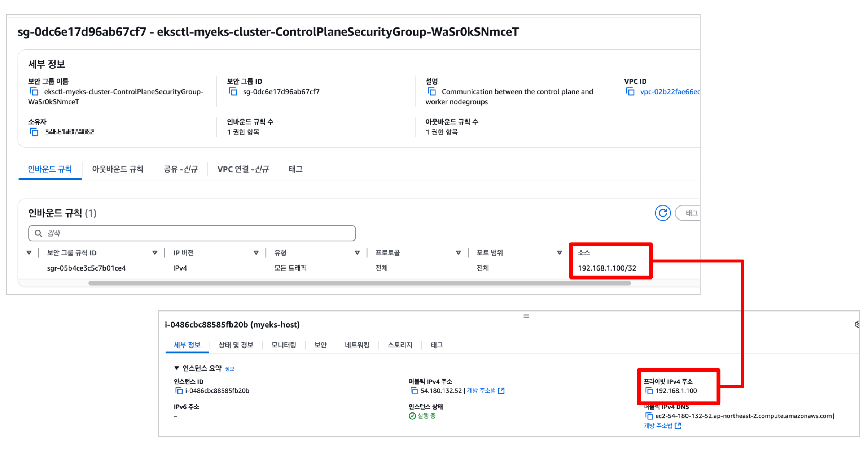Copy instance ID i-0486cbc88585fb20b icon
This screenshot has height=450, width=868.
click(179, 391)
